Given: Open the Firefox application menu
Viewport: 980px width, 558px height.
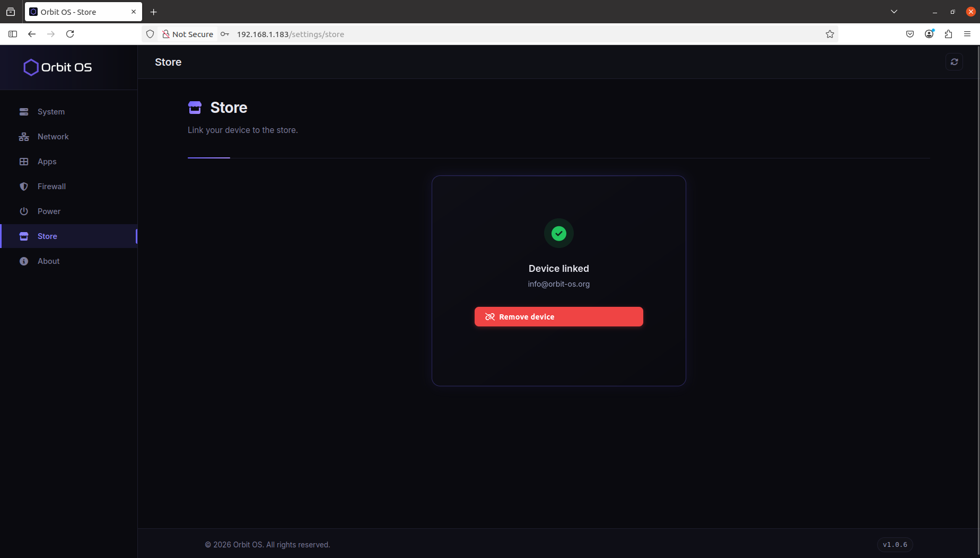Looking at the screenshot, I should click(968, 34).
